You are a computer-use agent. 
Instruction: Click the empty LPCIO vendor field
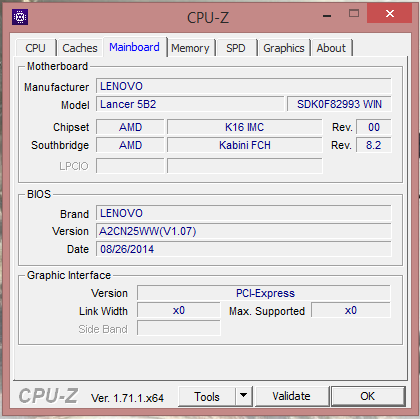tap(130, 166)
